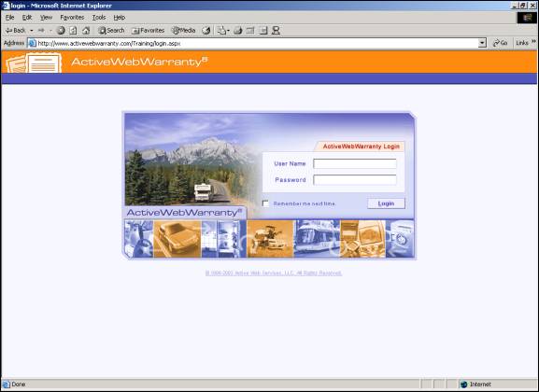539x392 pixels.
Task: Click the Login button
Action: point(386,203)
